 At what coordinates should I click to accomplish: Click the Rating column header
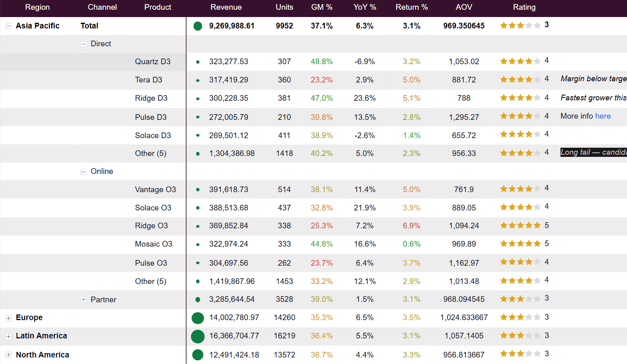[x=524, y=7]
